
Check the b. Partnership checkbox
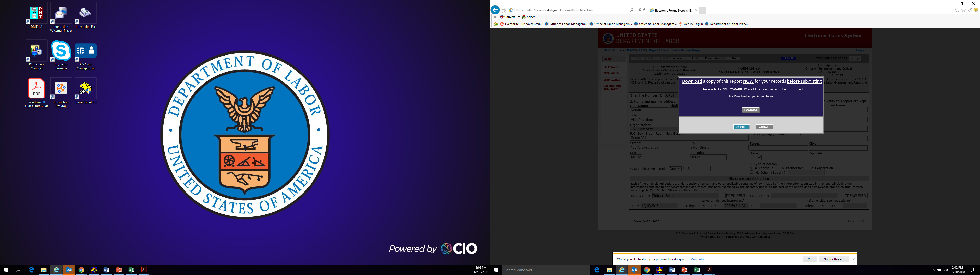[778, 168]
